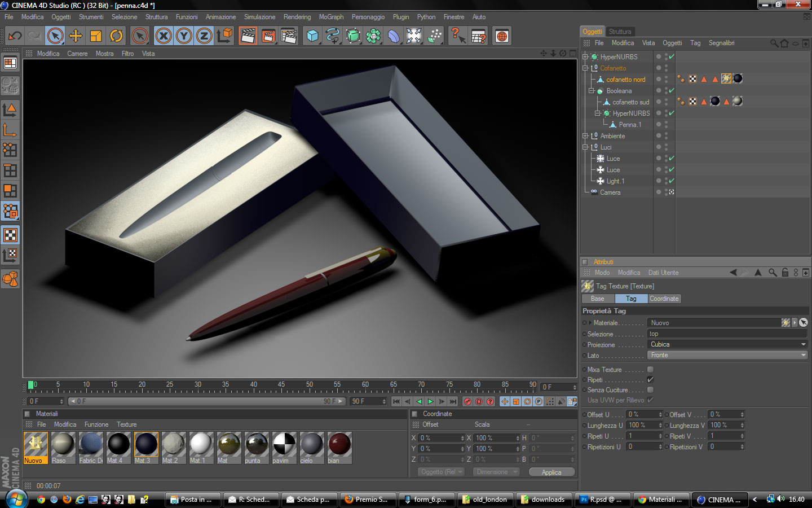Open the Rendering menu
Screen dimensions: 812x508
point(297,17)
